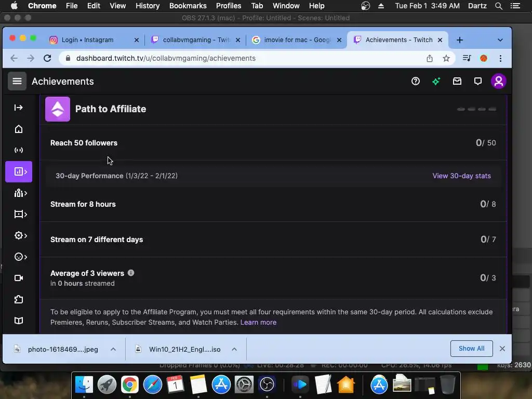Expand the Settings gear sidebar section
Image resolution: width=532 pixels, height=399 pixels.
click(x=20, y=235)
